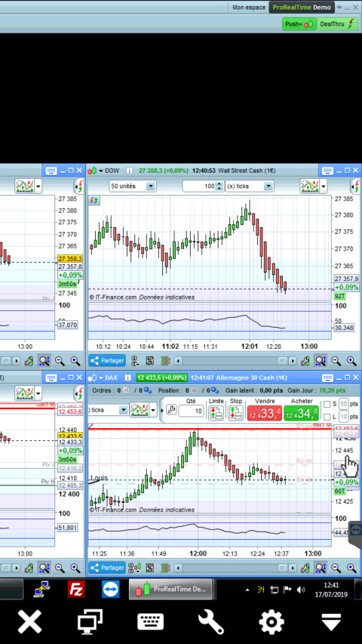Open the remote session gear settings
This screenshot has height=644, width=362.
[271, 622]
